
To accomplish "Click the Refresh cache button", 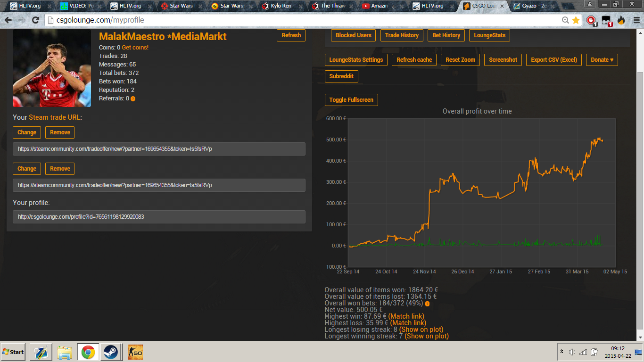I will point(414,60).
